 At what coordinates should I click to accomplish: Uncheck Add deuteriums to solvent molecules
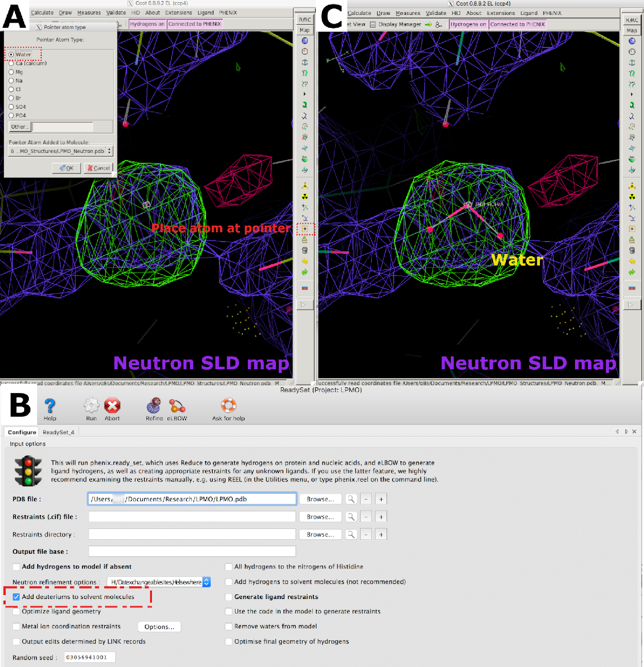16,597
